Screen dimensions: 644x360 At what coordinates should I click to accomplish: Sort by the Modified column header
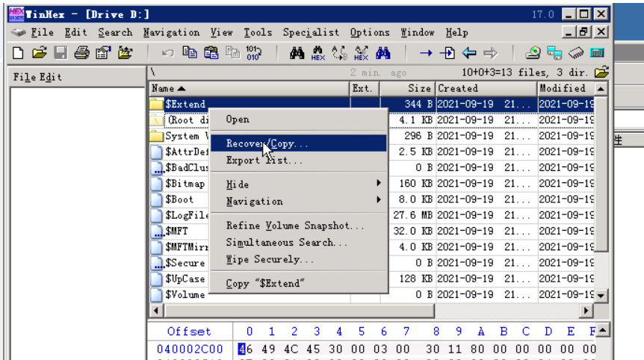[x=566, y=88]
